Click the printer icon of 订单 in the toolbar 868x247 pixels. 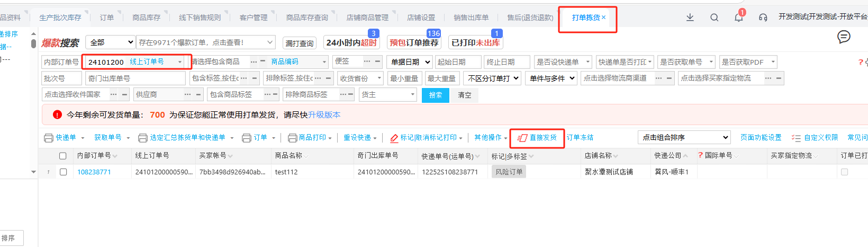point(247,138)
